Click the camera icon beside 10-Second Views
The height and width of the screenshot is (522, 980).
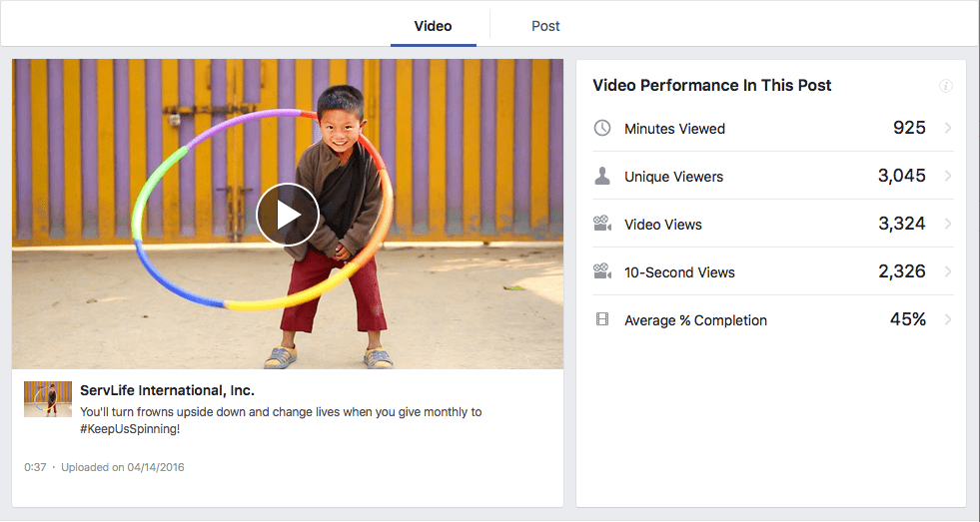pos(602,272)
